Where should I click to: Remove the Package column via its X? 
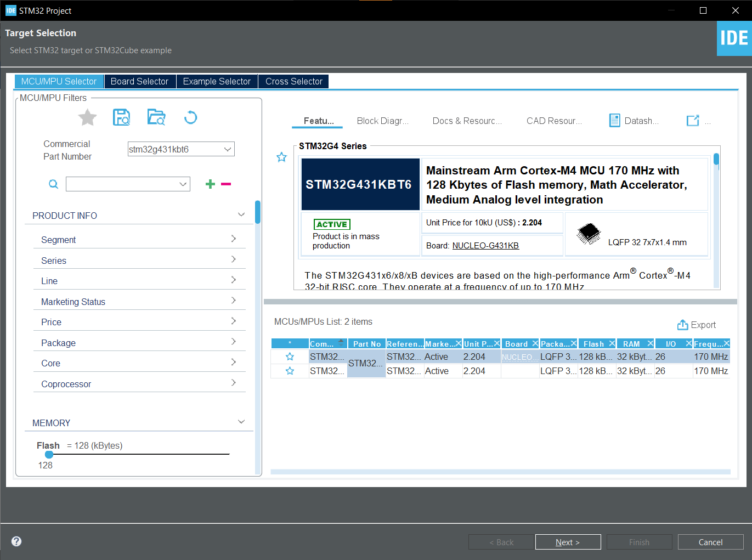[574, 343]
